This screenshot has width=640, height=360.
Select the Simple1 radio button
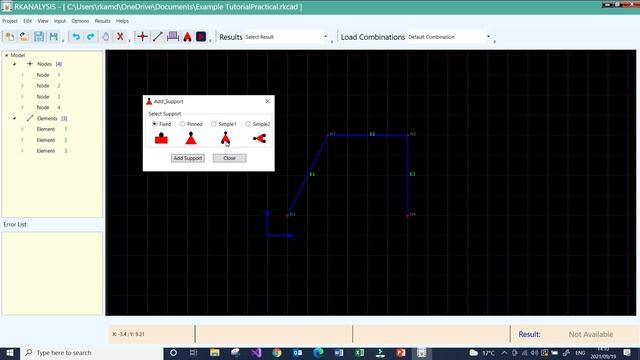[x=213, y=124]
